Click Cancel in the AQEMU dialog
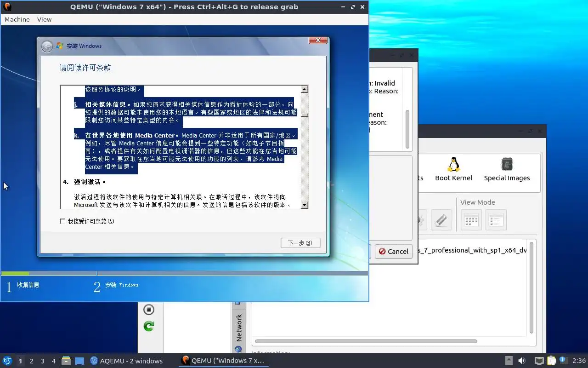588x368 pixels. tap(393, 251)
